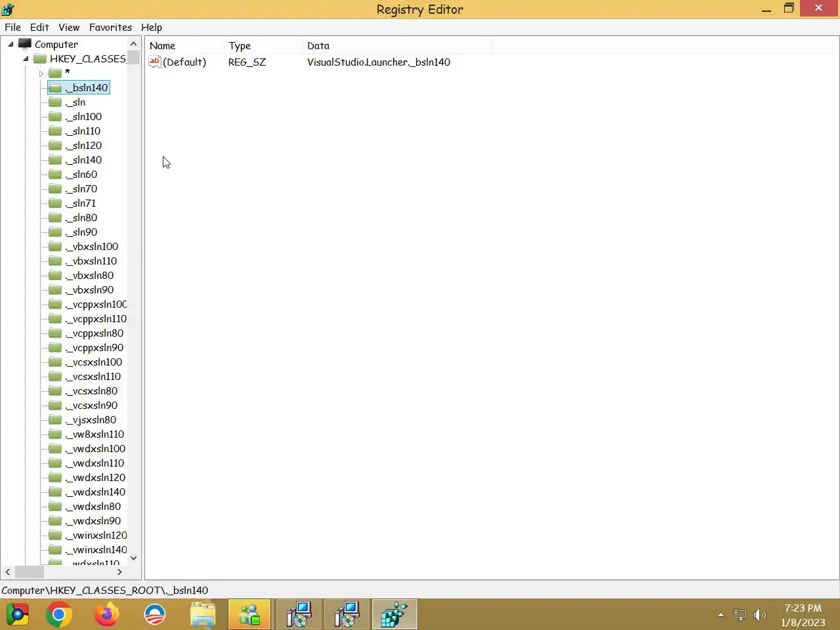Select the ._sln71 key

point(81,203)
